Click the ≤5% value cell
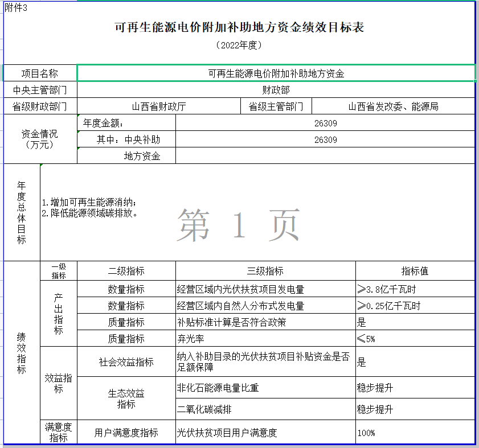 415,339
